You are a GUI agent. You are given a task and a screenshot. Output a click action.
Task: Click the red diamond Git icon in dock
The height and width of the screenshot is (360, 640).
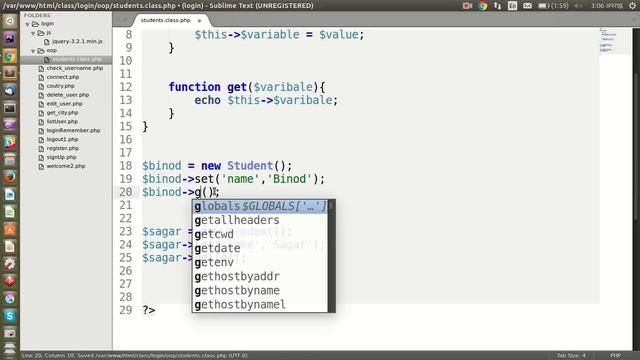pyautogui.click(x=9, y=281)
